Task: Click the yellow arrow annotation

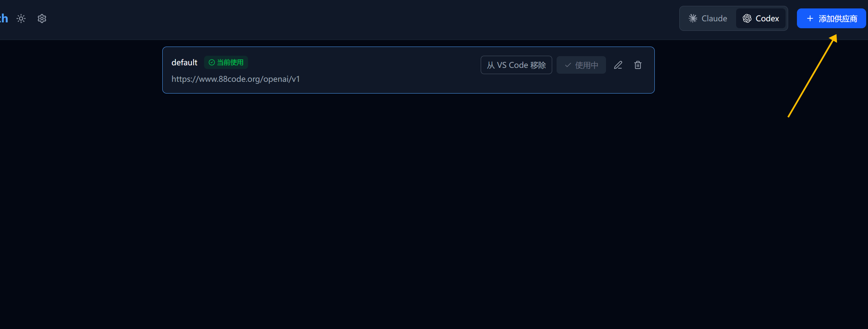Action: [x=812, y=76]
